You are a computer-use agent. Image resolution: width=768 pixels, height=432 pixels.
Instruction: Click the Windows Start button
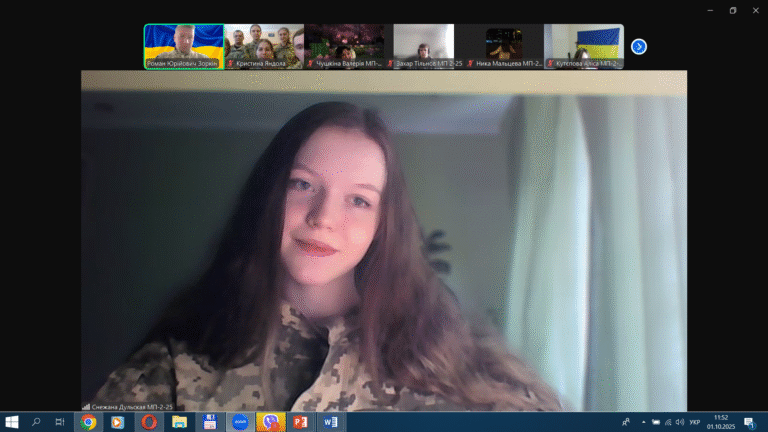pyautogui.click(x=12, y=422)
